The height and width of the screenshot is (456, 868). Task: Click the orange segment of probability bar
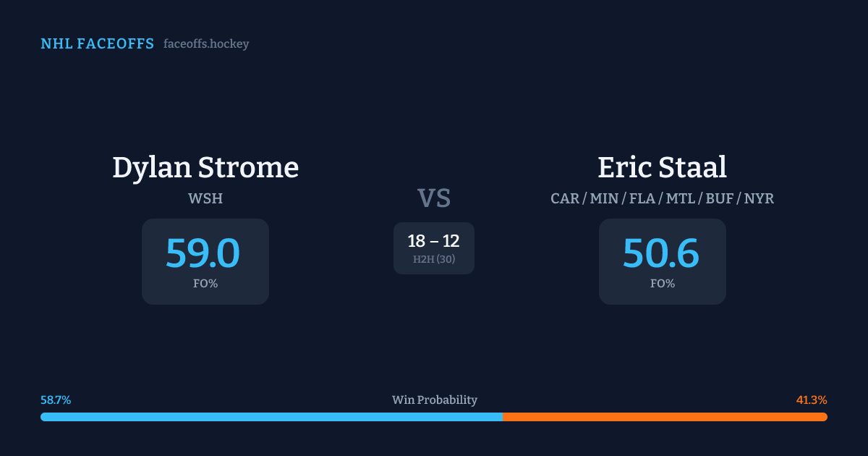coord(665,417)
